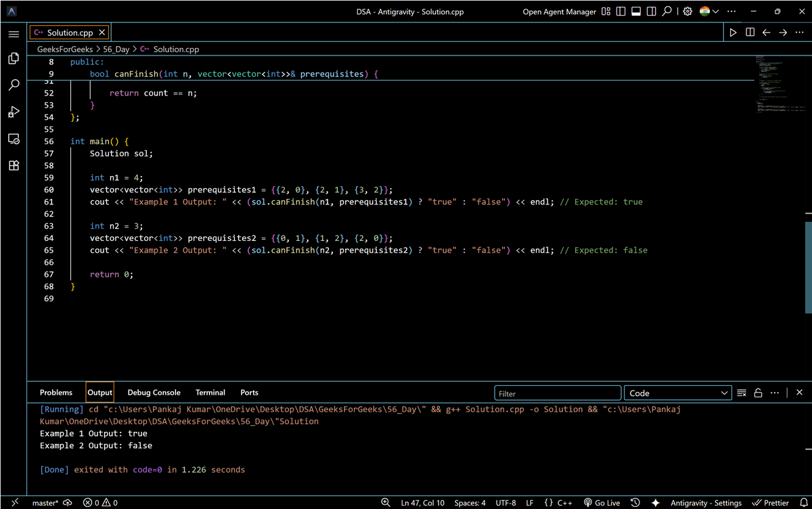Change the file encoding UTF-8
The height and width of the screenshot is (509, 812).
(506, 503)
